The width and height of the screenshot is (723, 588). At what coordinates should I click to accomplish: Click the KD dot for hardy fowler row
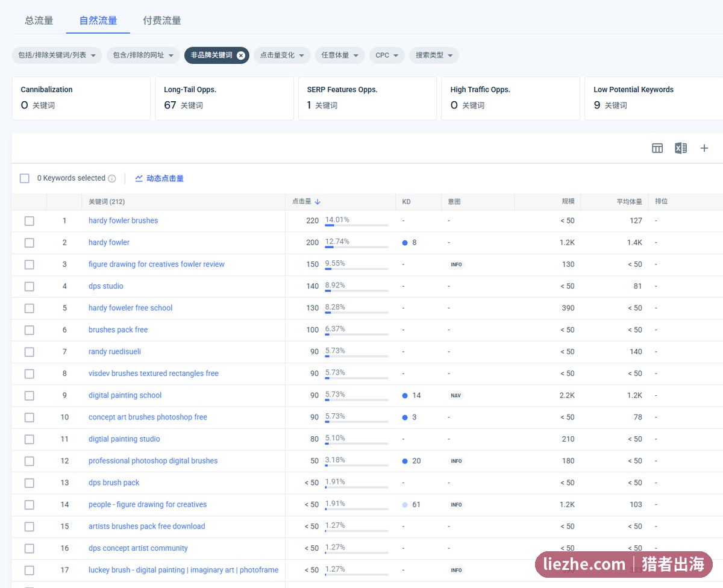(405, 243)
